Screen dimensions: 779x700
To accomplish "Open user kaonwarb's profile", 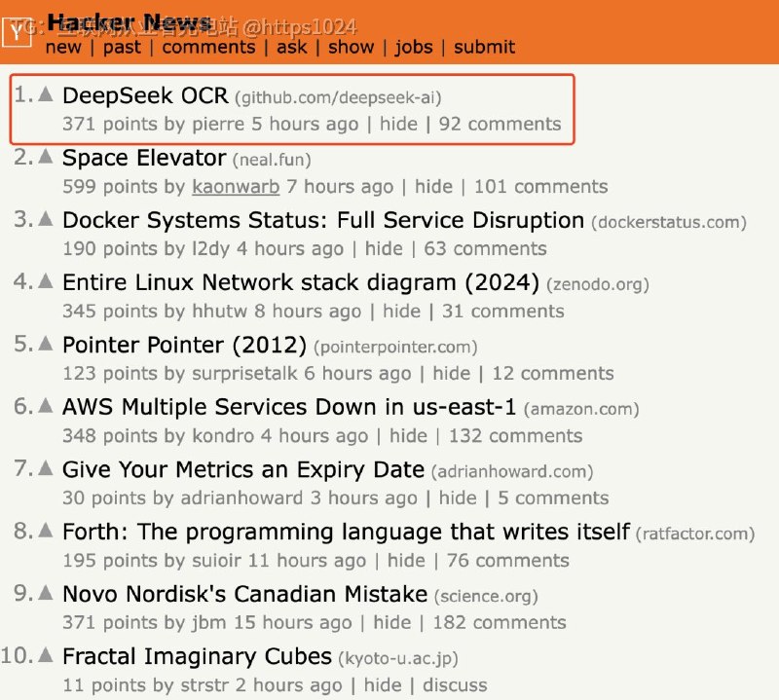I will coord(236,187).
